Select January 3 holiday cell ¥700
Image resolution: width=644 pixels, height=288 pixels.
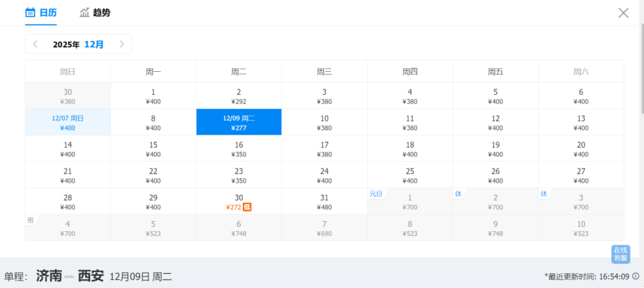click(x=581, y=201)
